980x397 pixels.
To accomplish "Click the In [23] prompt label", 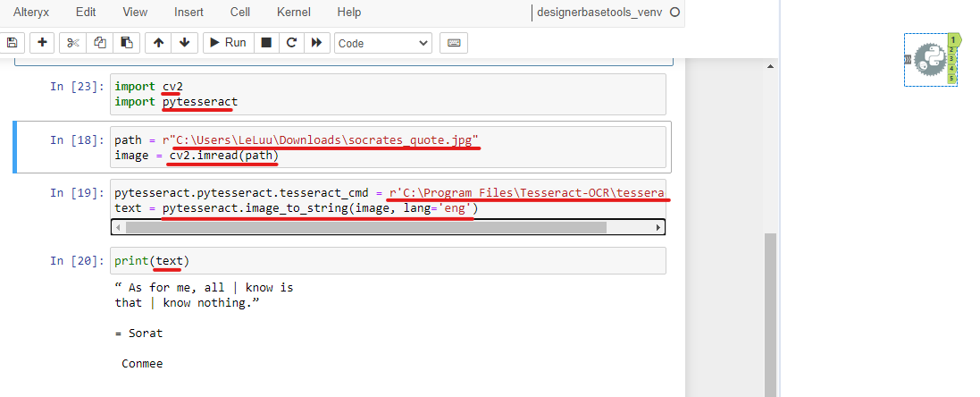I will pyautogui.click(x=78, y=86).
